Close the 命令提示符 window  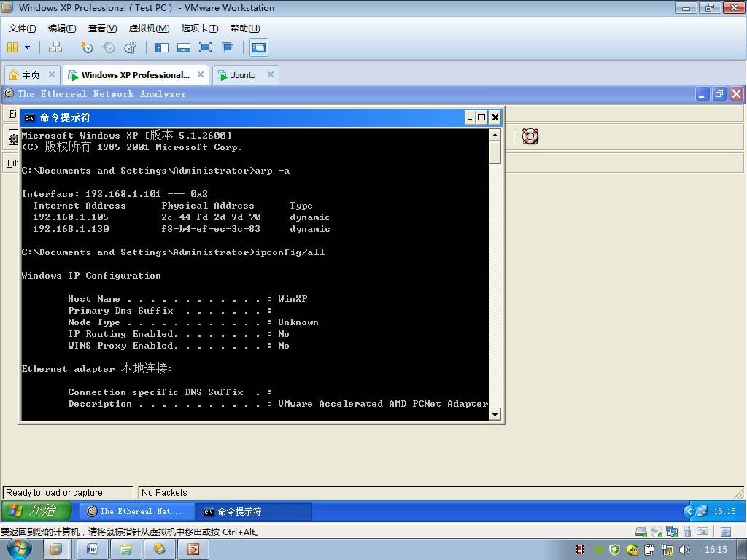(x=495, y=117)
